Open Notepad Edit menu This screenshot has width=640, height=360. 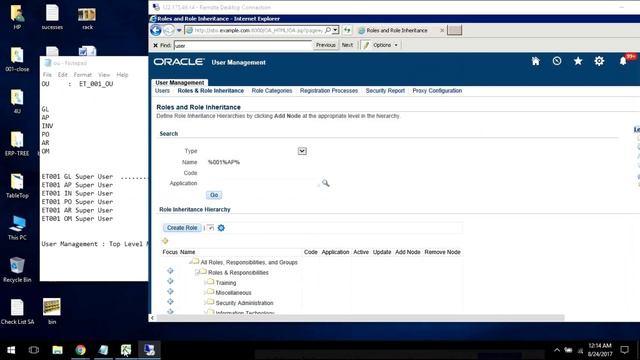tap(62, 75)
